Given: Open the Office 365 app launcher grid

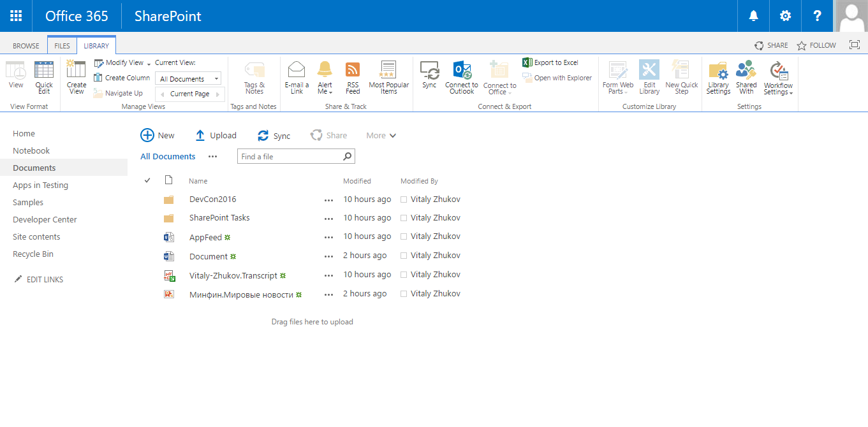Looking at the screenshot, I should coord(16,16).
